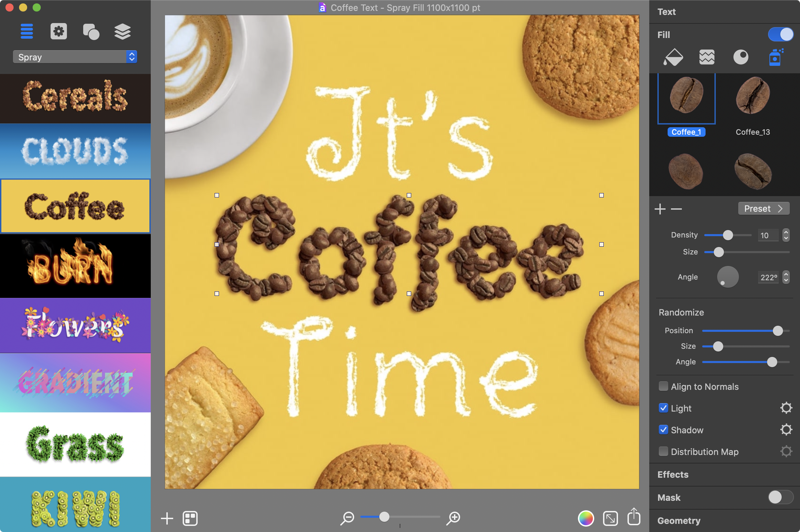This screenshot has height=532, width=800.
Task: Uncheck the Shadow checkbox
Action: pos(663,430)
